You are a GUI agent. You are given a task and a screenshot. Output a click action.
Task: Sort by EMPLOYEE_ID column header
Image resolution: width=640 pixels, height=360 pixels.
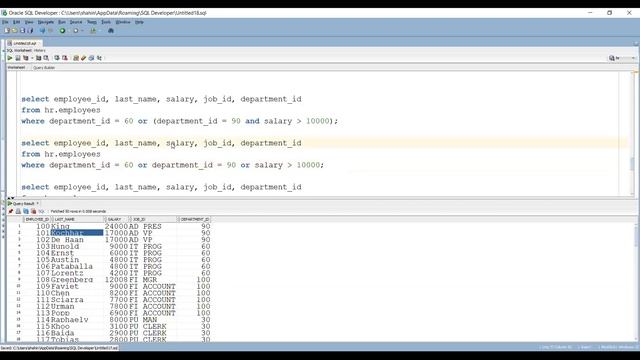[x=37, y=220]
